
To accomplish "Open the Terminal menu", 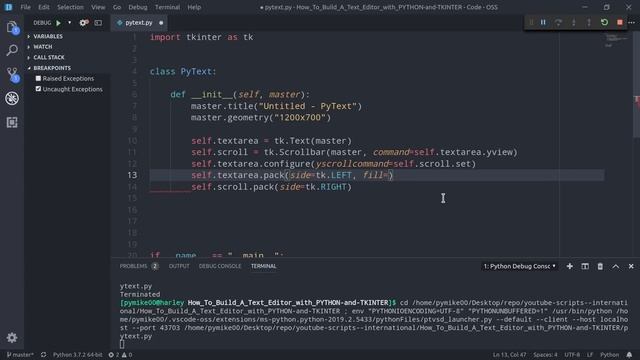I will click(x=167, y=7).
